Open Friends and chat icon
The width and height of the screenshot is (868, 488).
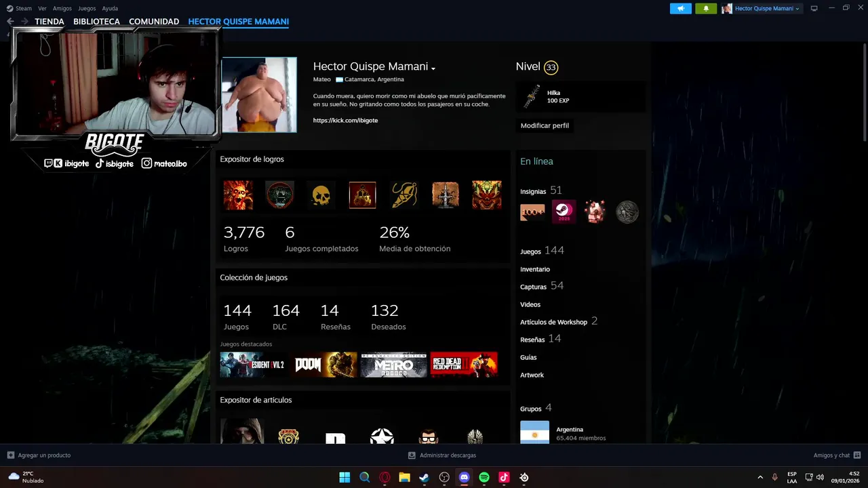(857, 455)
